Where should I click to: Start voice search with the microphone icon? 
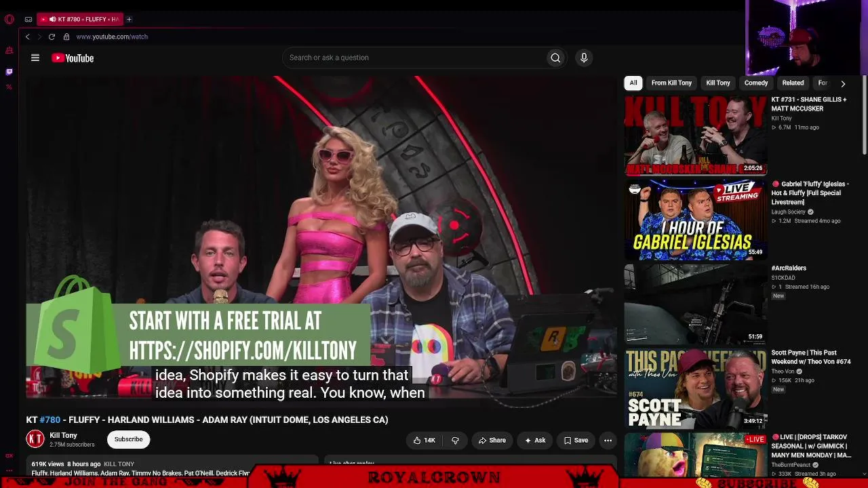(x=584, y=58)
